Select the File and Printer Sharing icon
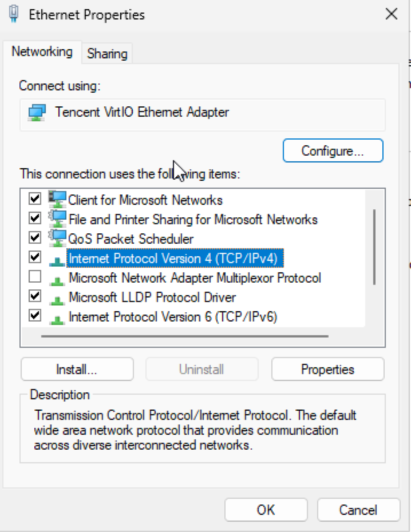The width and height of the screenshot is (411, 532). click(57, 219)
